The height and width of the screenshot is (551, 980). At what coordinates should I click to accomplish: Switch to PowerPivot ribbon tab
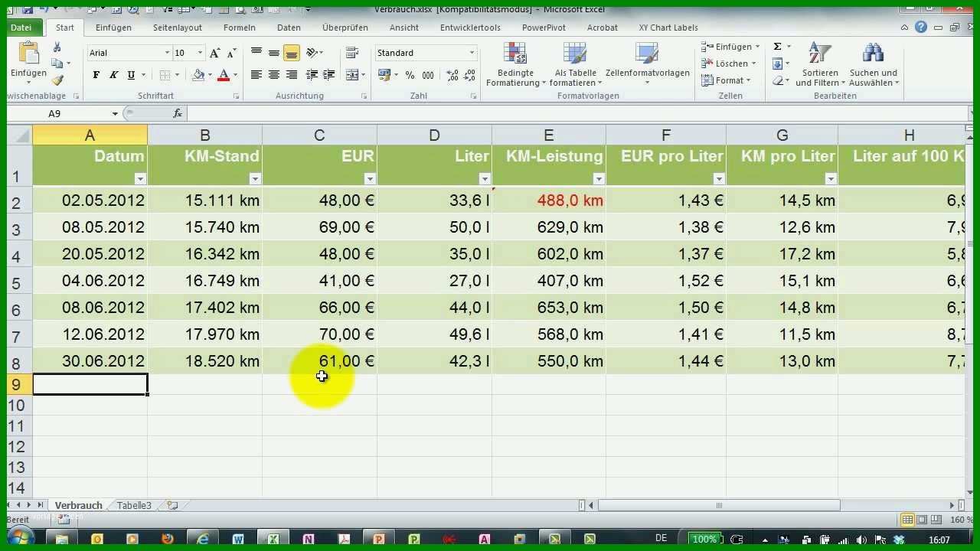click(x=544, y=28)
